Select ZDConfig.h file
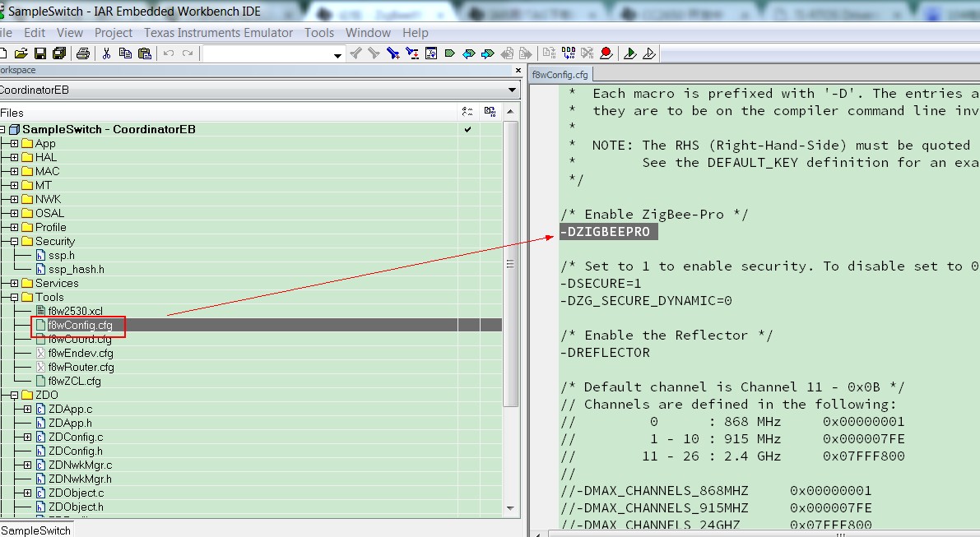This screenshot has height=537, width=980. tap(76, 451)
